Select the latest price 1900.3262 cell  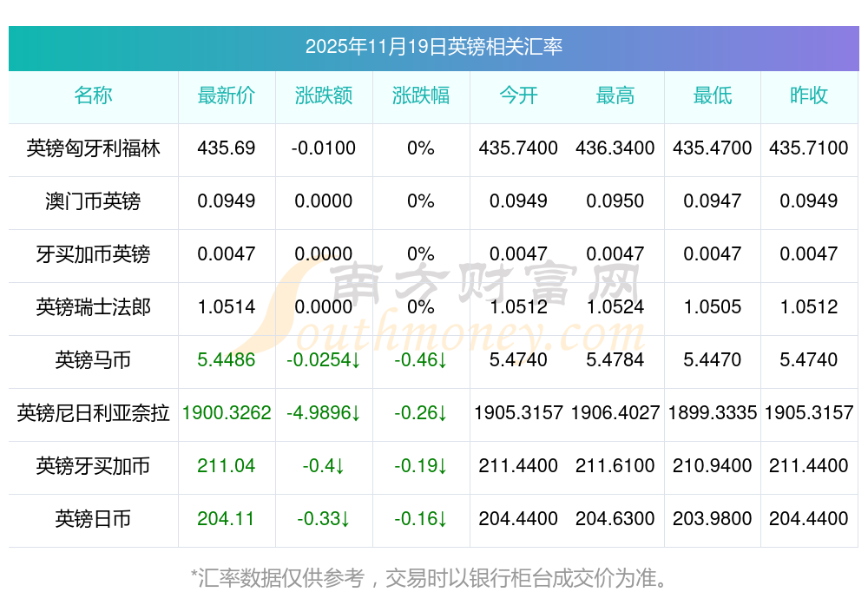[227, 413]
